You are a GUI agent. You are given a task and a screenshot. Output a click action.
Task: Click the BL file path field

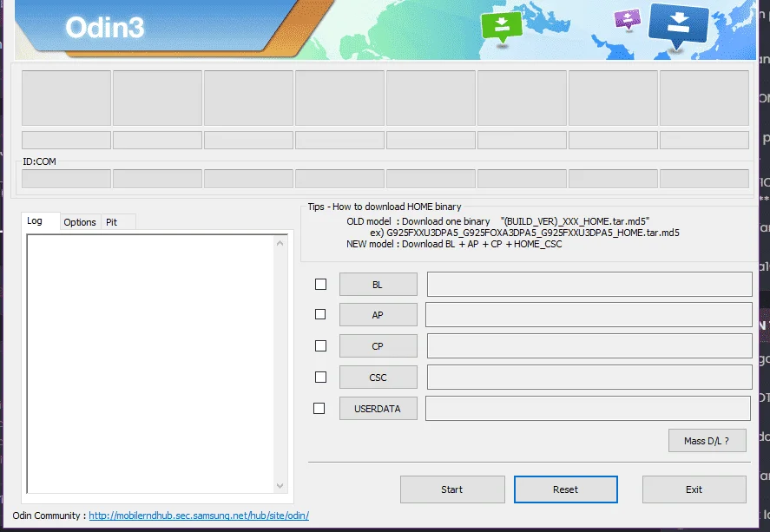[x=589, y=285]
